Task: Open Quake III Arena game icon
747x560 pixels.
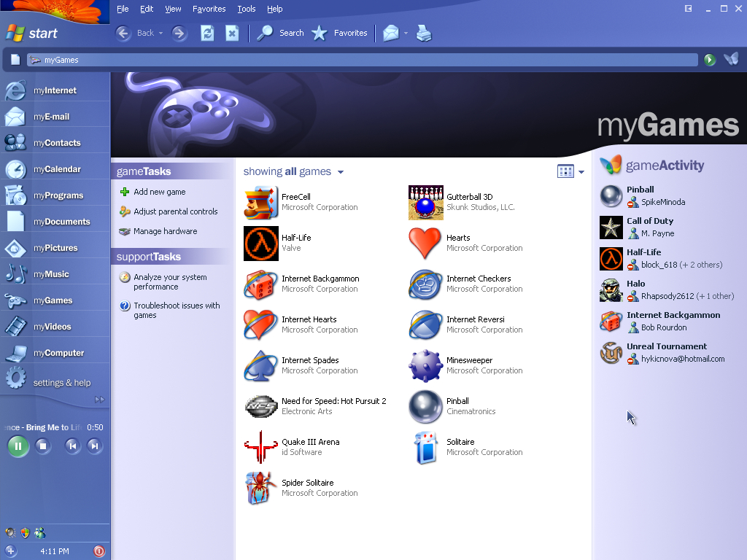Action: click(260, 447)
